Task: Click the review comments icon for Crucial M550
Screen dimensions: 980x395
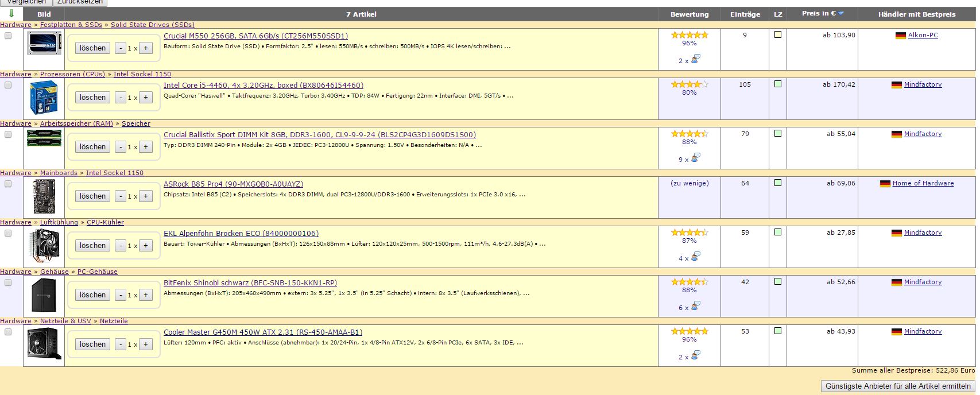Action: (x=696, y=59)
